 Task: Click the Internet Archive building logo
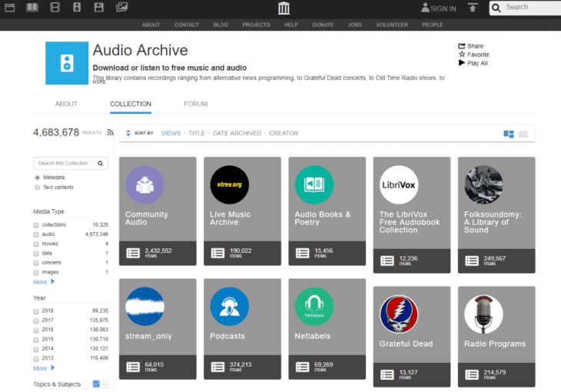click(x=284, y=8)
